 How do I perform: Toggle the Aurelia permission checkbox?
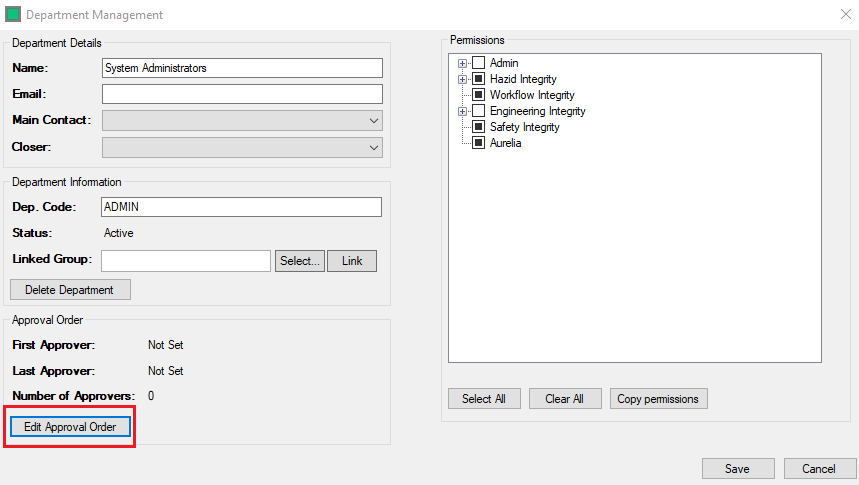[478, 143]
